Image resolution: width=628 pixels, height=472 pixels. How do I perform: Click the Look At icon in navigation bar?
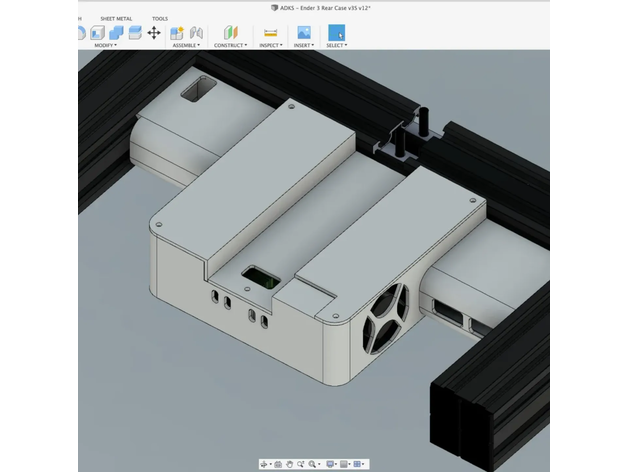(x=278, y=464)
